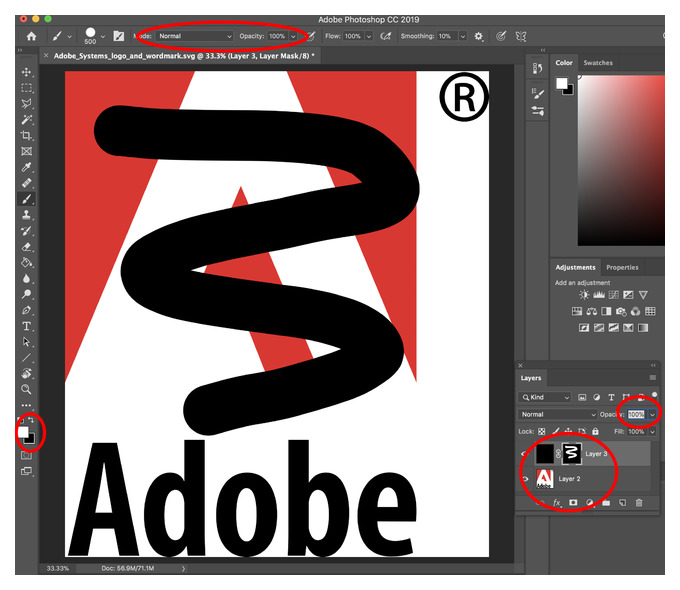Open layer Opacity dropdown arrow
This screenshot has height=590, width=680.
[652, 415]
